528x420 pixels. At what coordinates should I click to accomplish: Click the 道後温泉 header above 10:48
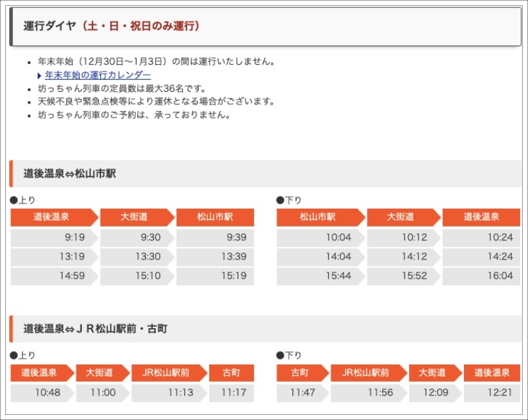click(42, 373)
